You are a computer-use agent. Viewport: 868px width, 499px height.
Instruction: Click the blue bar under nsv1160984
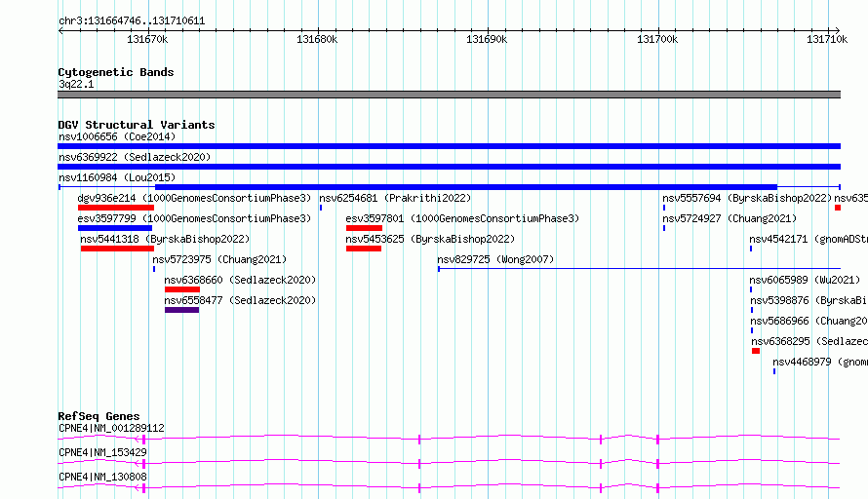click(x=466, y=187)
